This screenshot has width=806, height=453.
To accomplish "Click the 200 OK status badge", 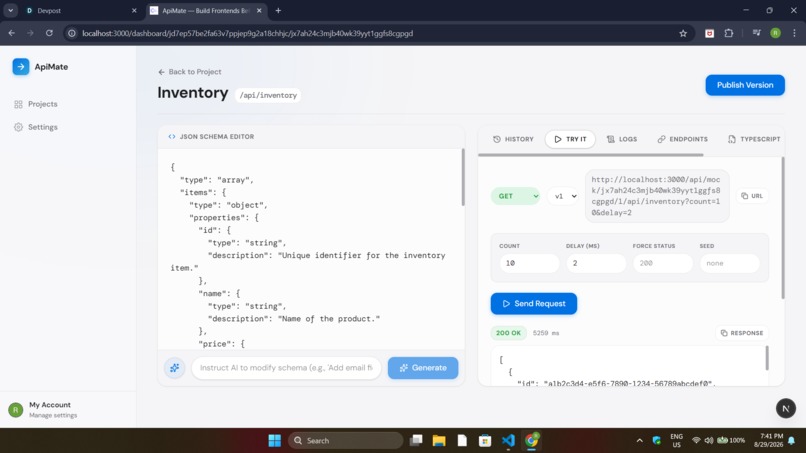I will coord(508,333).
